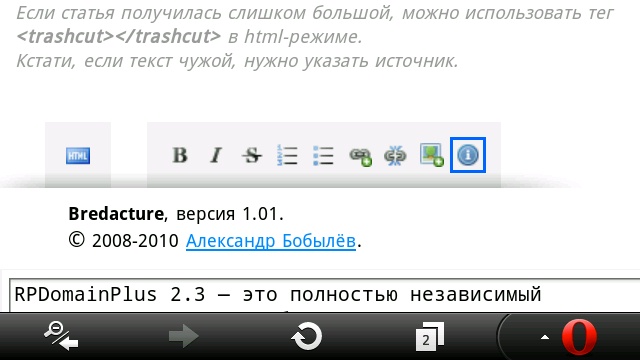Open the tab switcher showing 2 tabs
Image resolution: width=640 pixels, height=360 pixels.
tap(429, 336)
